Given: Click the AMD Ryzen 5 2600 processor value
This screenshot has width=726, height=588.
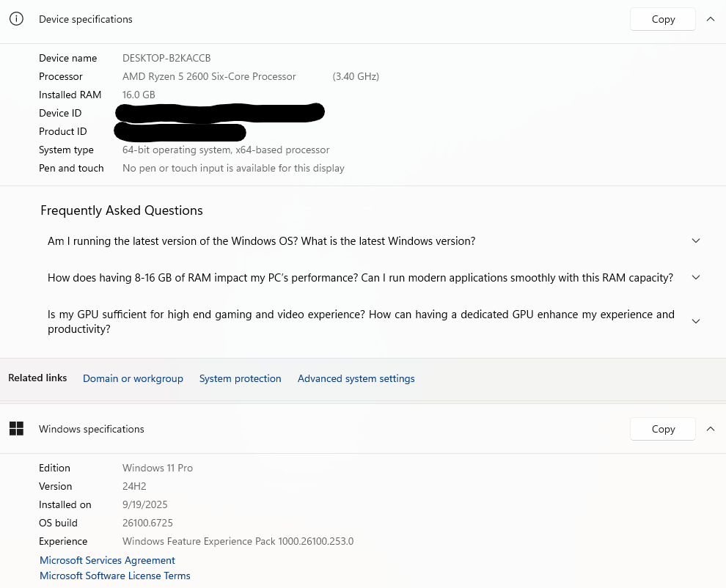Looking at the screenshot, I should coord(209,76).
